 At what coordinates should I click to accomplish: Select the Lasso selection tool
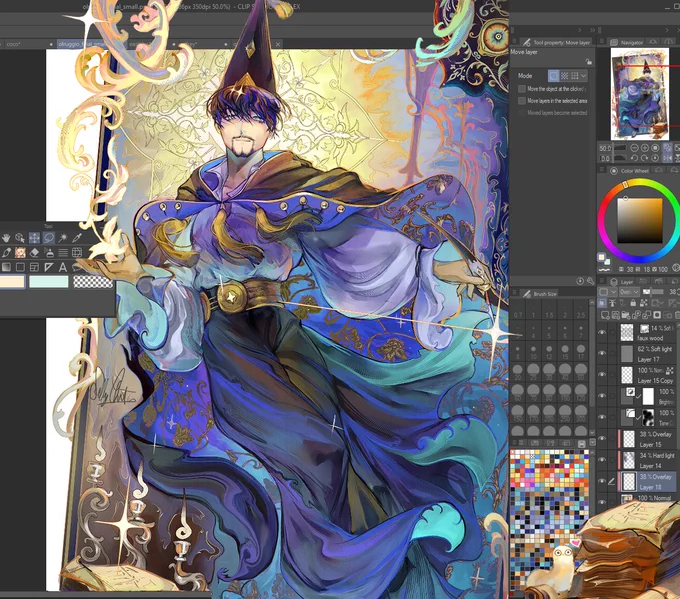49,238
